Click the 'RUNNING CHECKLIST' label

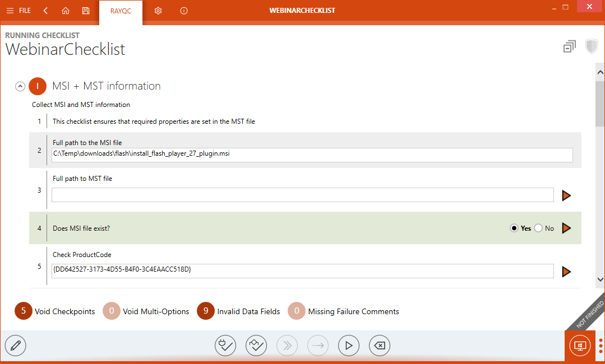pos(43,35)
